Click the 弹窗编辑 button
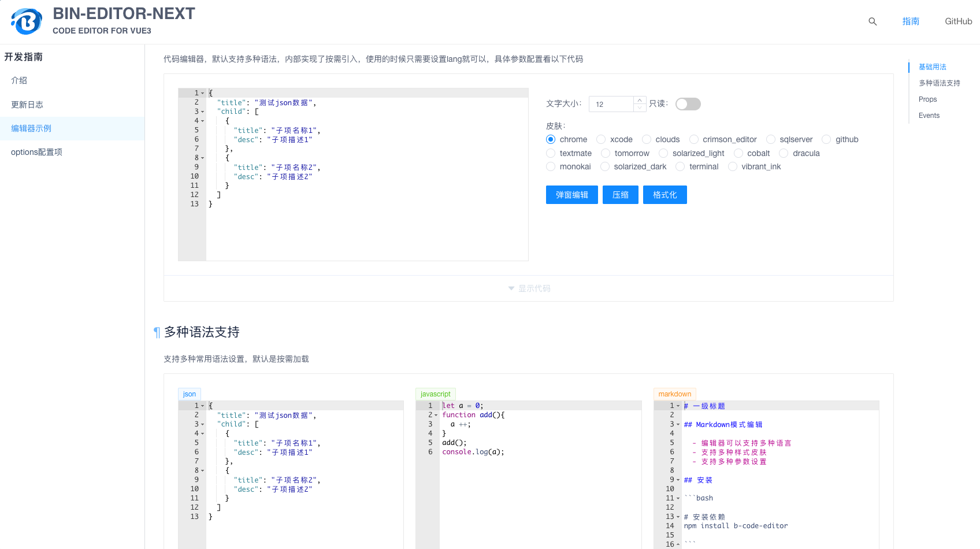This screenshot has height=549, width=980. (x=571, y=195)
